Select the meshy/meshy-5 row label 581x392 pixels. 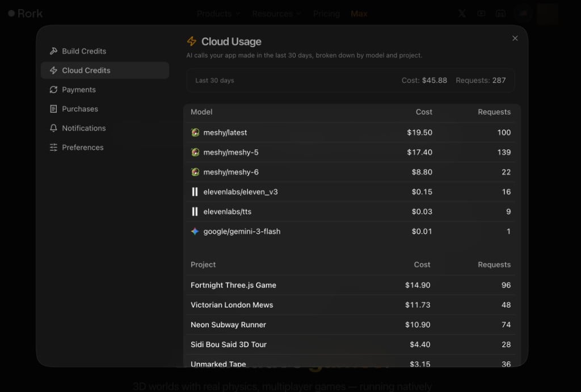231,152
